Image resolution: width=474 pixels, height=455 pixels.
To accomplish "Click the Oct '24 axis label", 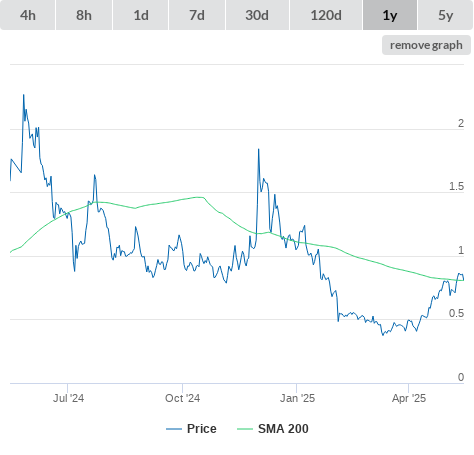I will [x=182, y=398].
